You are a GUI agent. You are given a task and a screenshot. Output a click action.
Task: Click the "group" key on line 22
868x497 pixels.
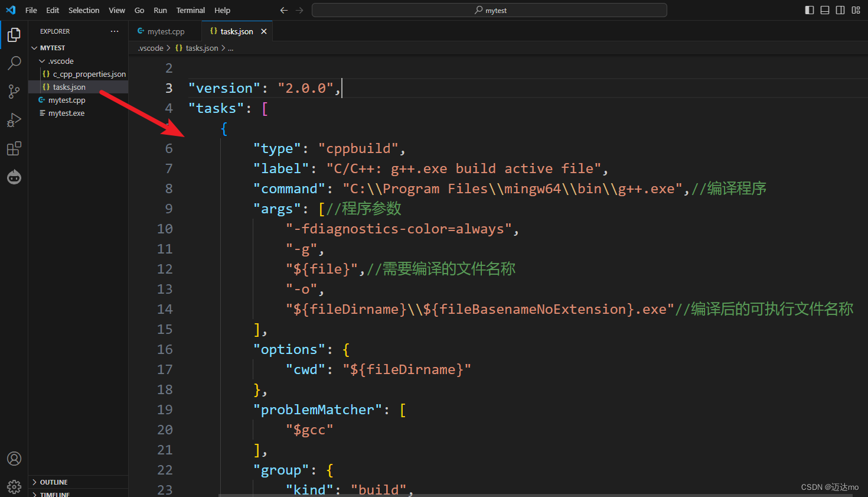click(281, 470)
